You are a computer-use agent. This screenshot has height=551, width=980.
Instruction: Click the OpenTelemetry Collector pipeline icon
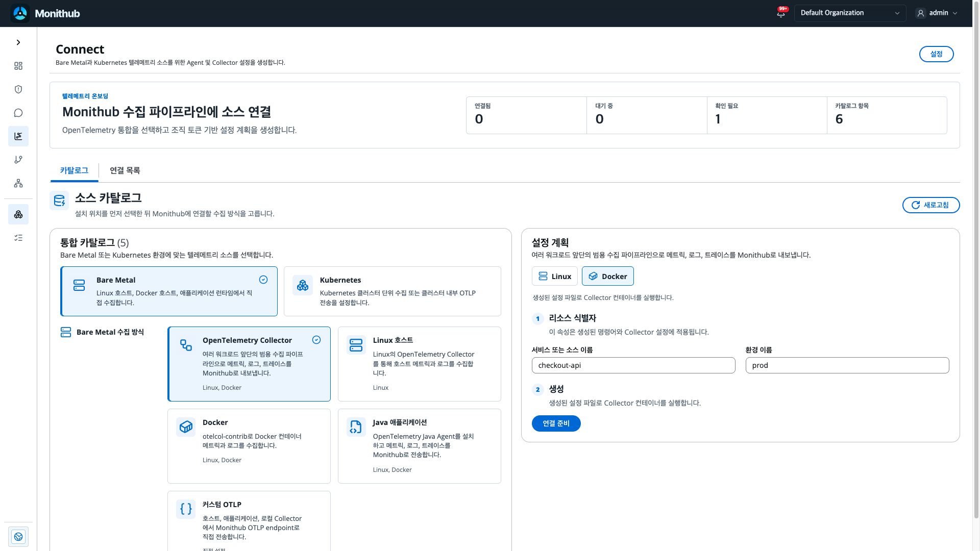coord(186,345)
